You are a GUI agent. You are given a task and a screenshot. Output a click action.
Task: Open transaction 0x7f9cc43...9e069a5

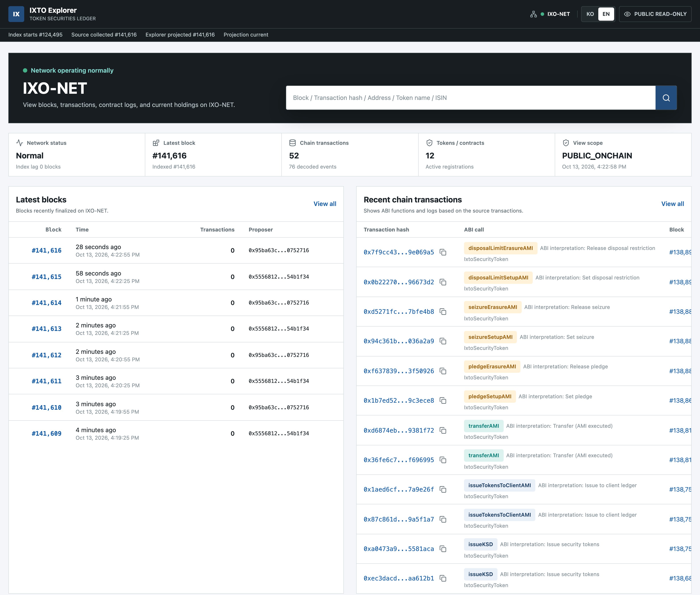(x=399, y=252)
